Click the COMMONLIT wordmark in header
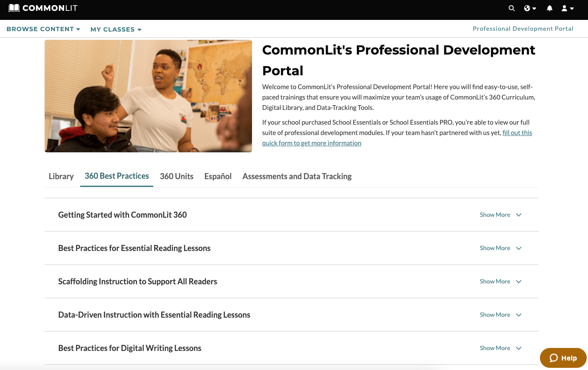Viewport: 588px width, 370px height. tap(50, 8)
